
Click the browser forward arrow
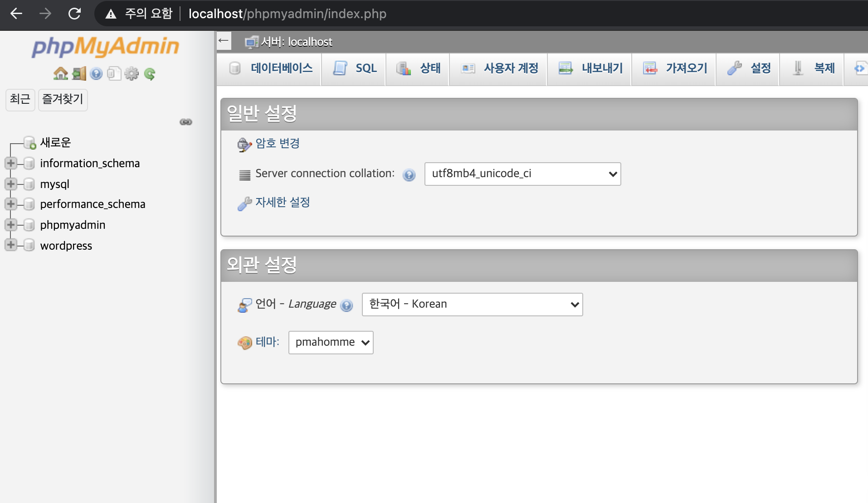[x=45, y=14]
